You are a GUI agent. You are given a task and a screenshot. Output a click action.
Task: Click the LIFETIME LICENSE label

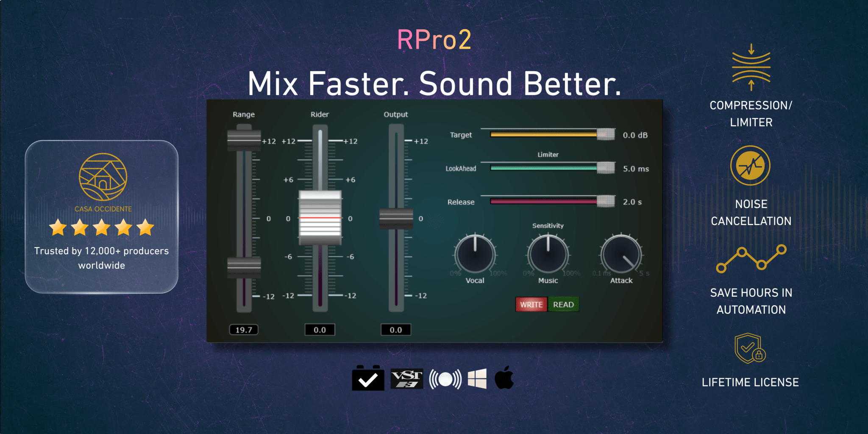(x=750, y=382)
